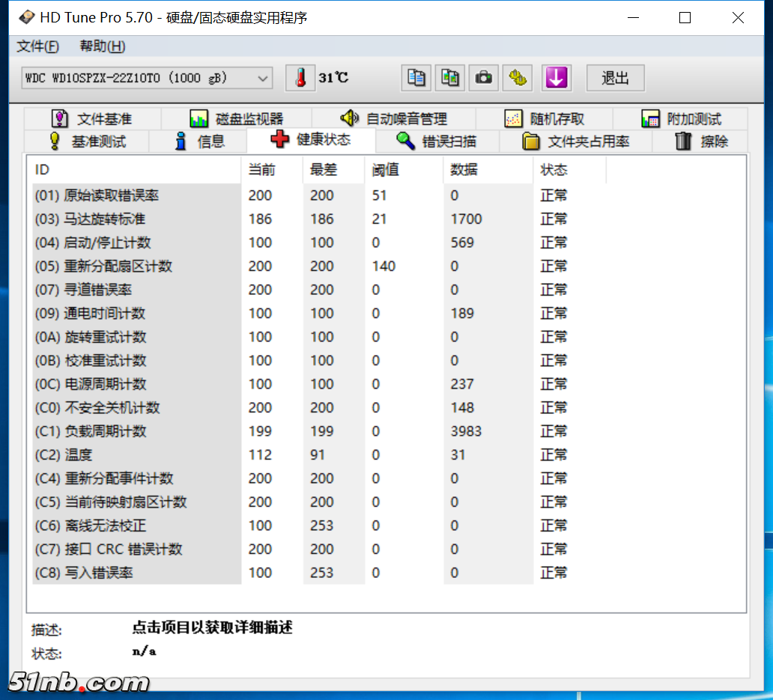
Task: Click the temperature thermometer icon
Action: (x=300, y=78)
